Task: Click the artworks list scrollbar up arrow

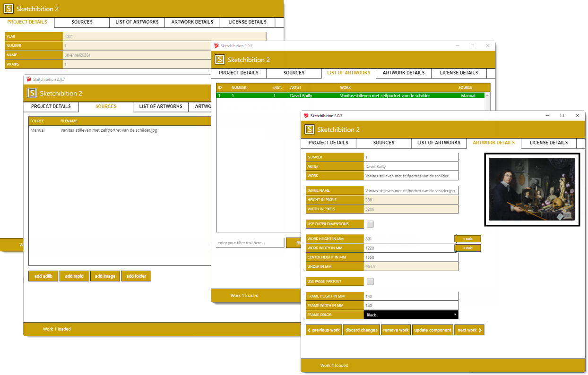Action: [x=487, y=95]
